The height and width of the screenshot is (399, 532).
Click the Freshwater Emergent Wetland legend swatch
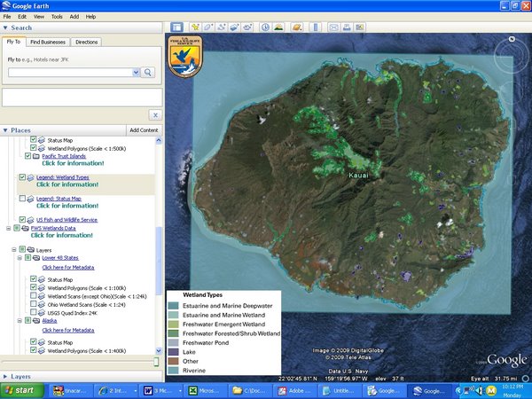click(x=173, y=324)
